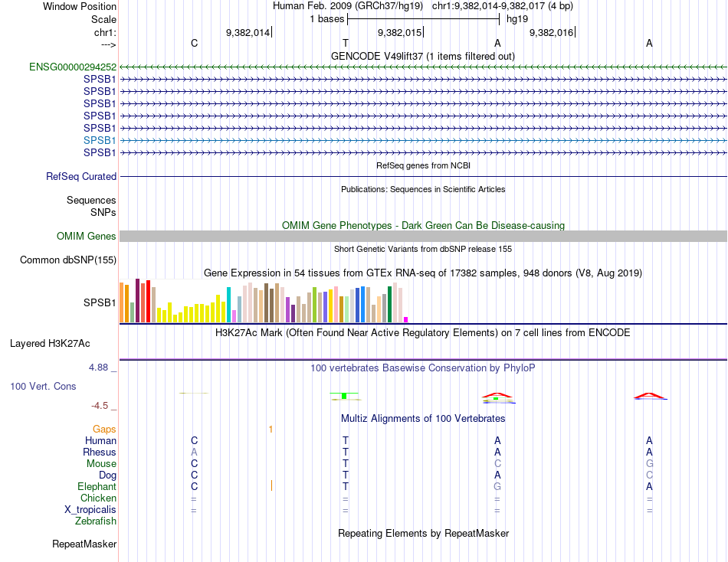The image size is (728, 562).
Task: Click the 4.88 PhyloP upper scale value
Action: tap(98, 368)
